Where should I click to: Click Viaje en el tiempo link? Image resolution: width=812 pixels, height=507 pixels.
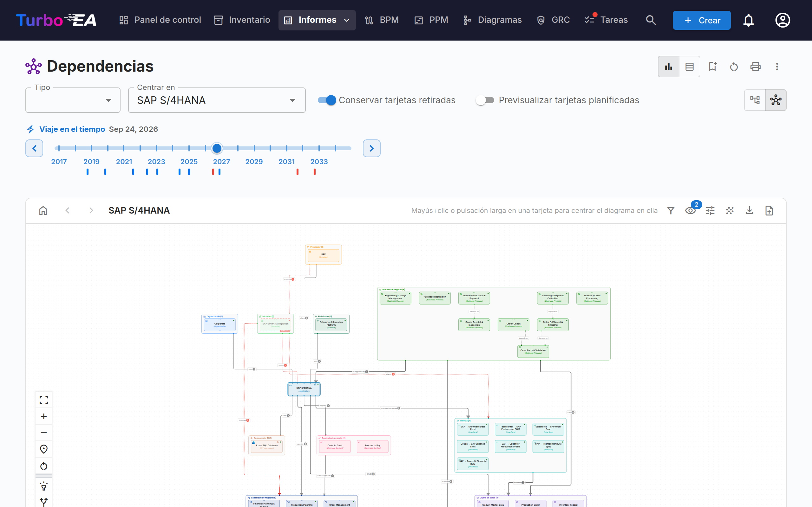pyautogui.click(x=72, y=129)
